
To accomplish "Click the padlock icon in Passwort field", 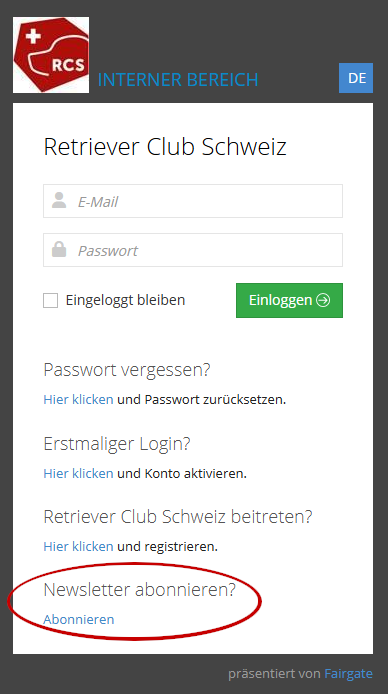I will pyautogui.click(x=59, y=249).
